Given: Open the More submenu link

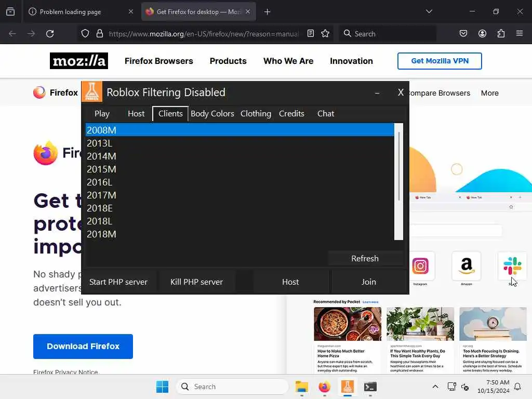Looking at the screenshot, I should pyautogui.click(x=489, y=93).
